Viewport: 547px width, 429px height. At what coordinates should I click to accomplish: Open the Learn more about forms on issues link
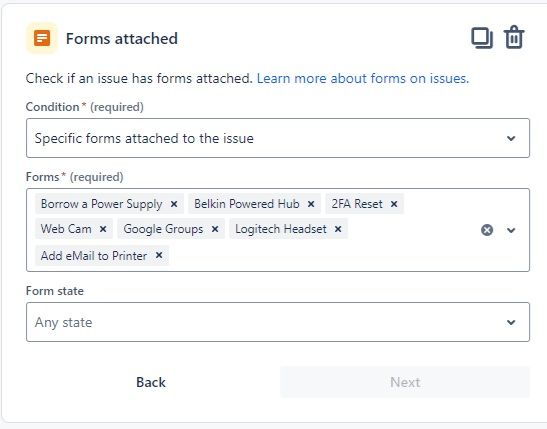coord(363,78)
